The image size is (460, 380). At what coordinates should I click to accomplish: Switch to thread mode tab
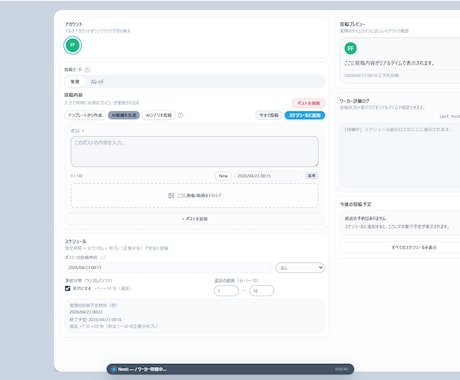[x=97, y=82]
